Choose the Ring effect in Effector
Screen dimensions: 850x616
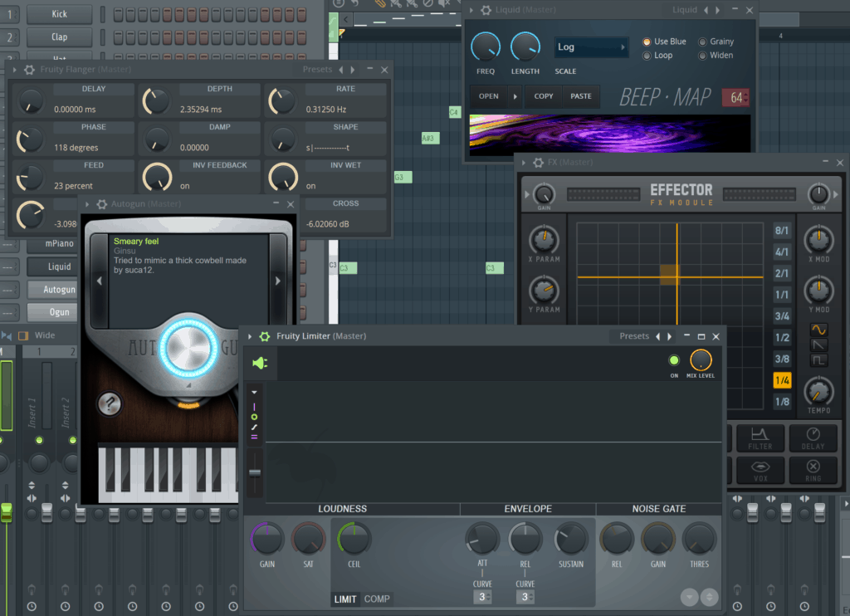coord(813,470)
